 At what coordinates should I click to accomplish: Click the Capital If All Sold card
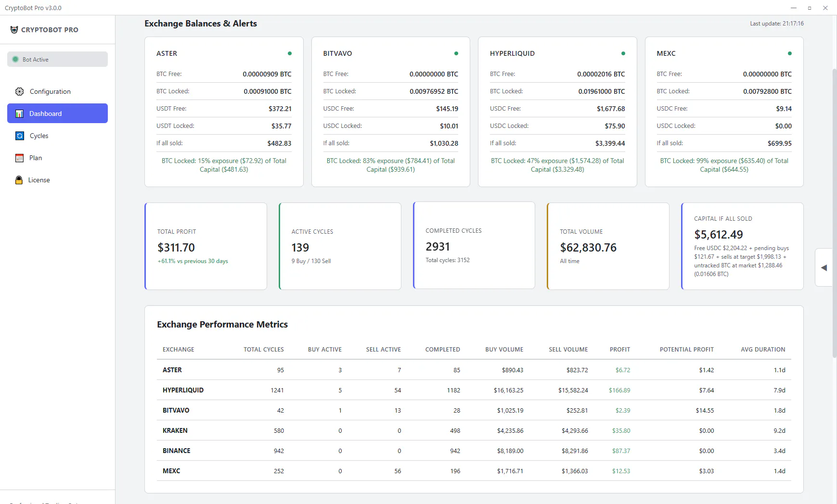(x=742, y=246)
